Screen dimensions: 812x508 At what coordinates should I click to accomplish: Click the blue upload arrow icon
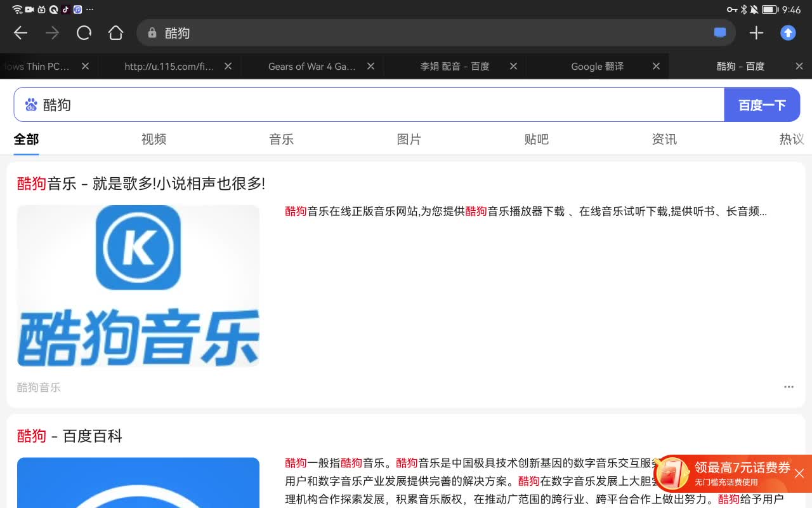point(787,32)
